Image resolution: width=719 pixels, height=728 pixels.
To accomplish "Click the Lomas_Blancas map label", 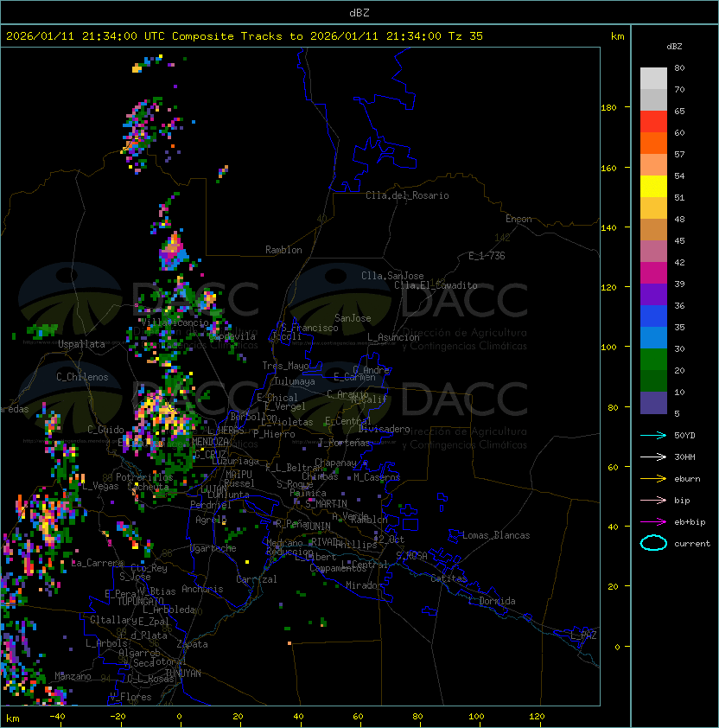I will coord(496,535).
